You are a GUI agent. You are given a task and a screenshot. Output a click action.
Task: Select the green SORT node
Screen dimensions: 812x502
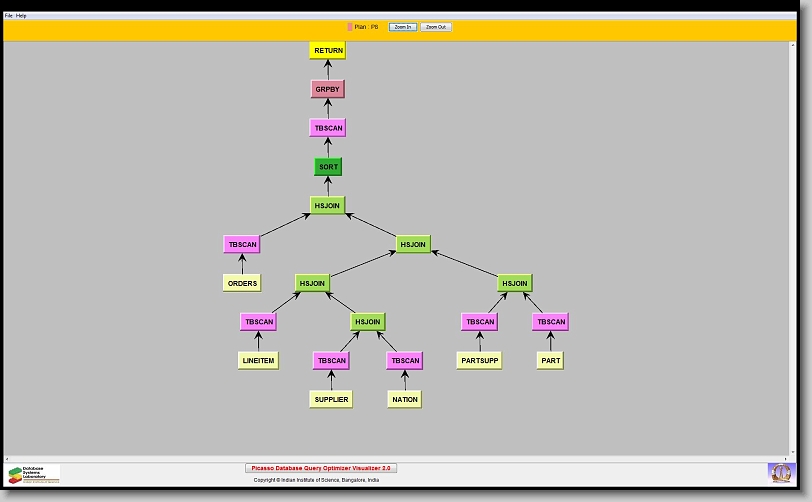coord(328,167)
